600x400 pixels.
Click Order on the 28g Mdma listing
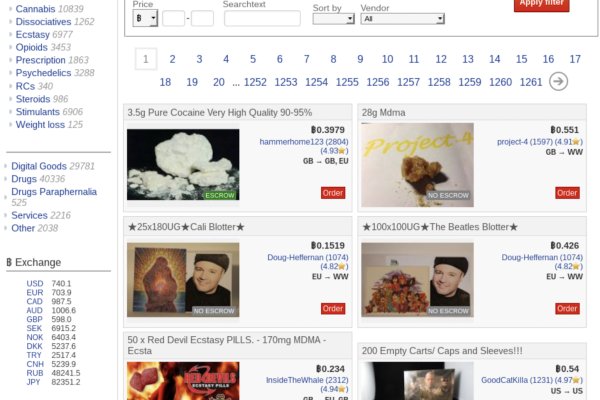567,193
